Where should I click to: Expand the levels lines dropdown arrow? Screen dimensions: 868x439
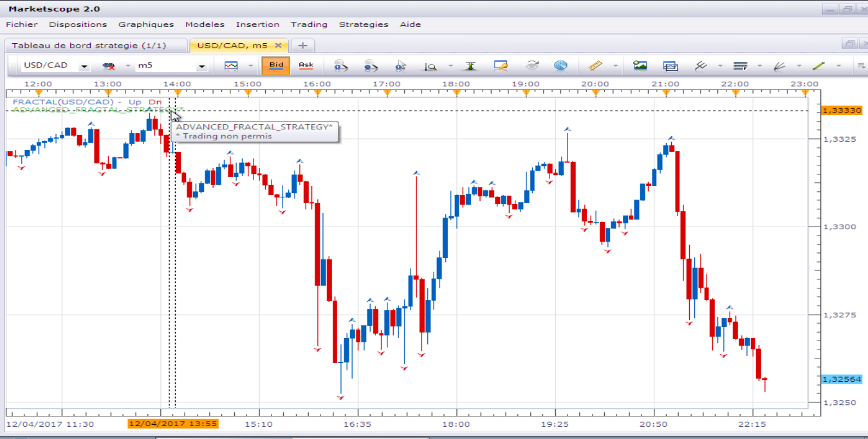(760, 66)
